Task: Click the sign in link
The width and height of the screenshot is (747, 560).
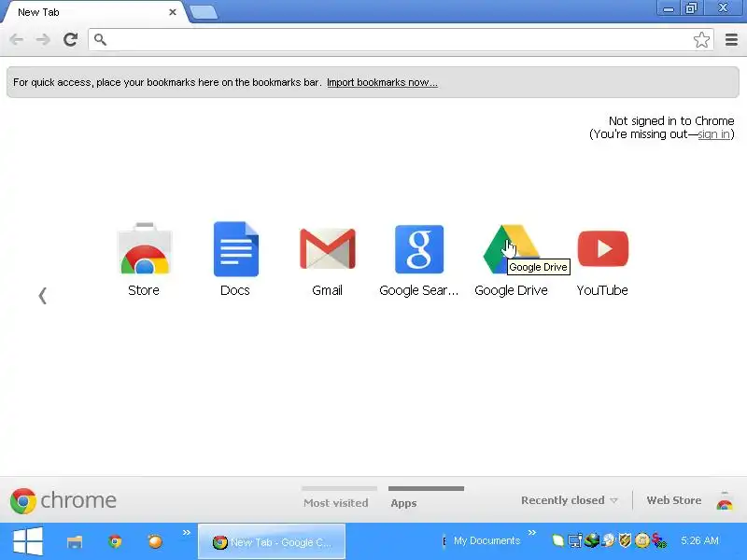Action: 713,134
